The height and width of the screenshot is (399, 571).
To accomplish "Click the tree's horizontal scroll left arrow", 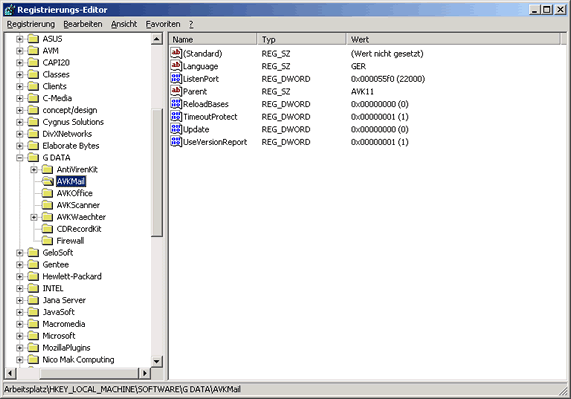I will 10,373.
